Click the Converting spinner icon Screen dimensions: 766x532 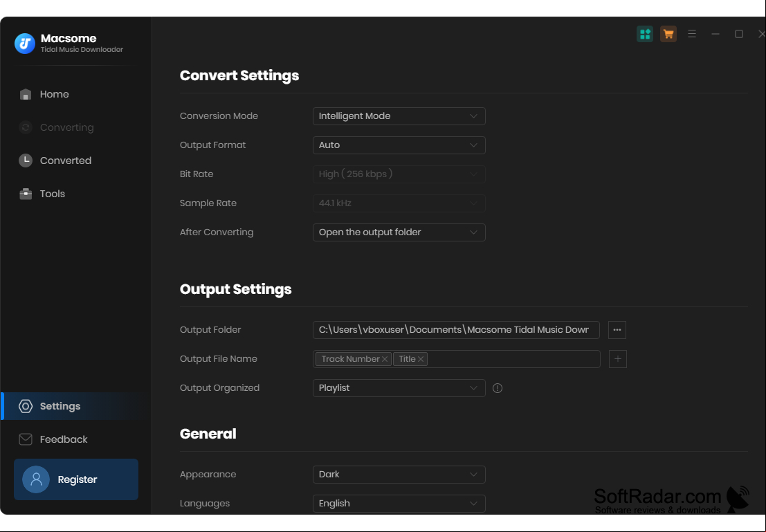point(26,127)
